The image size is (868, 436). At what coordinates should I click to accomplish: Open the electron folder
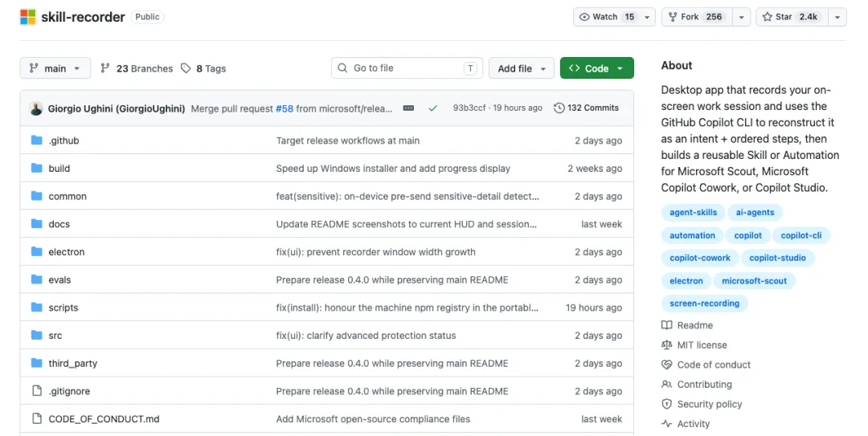point(67,252)
